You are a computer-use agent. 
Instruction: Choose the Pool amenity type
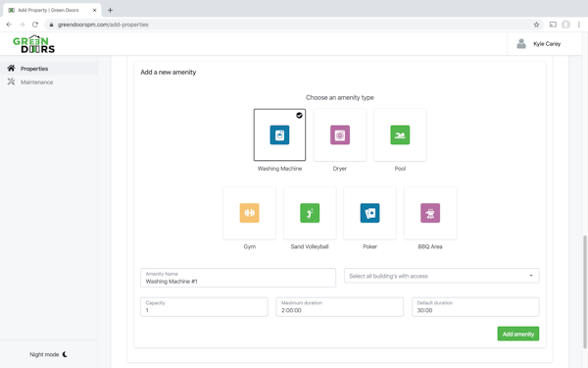coord(400,134)
